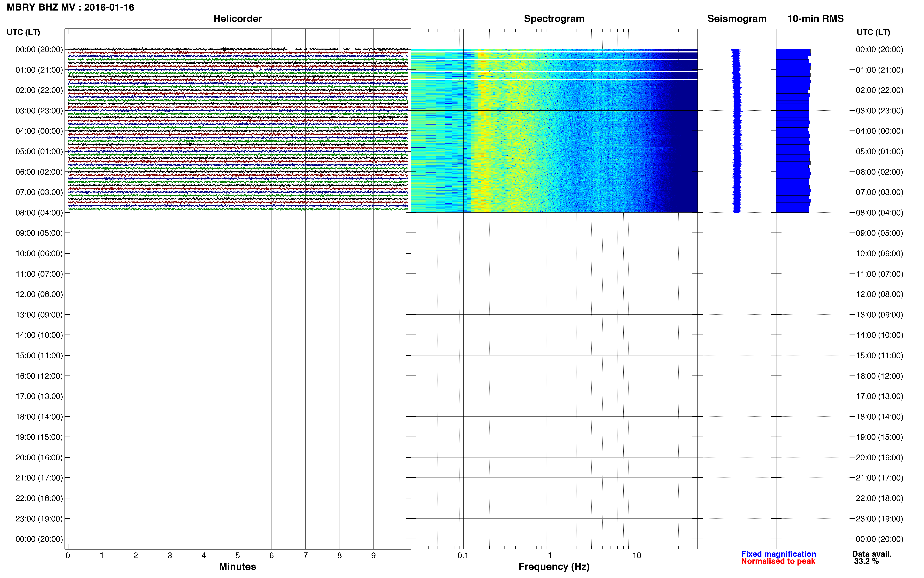Click left axis time label '04:00 (00:00)'

click(39, 131)
